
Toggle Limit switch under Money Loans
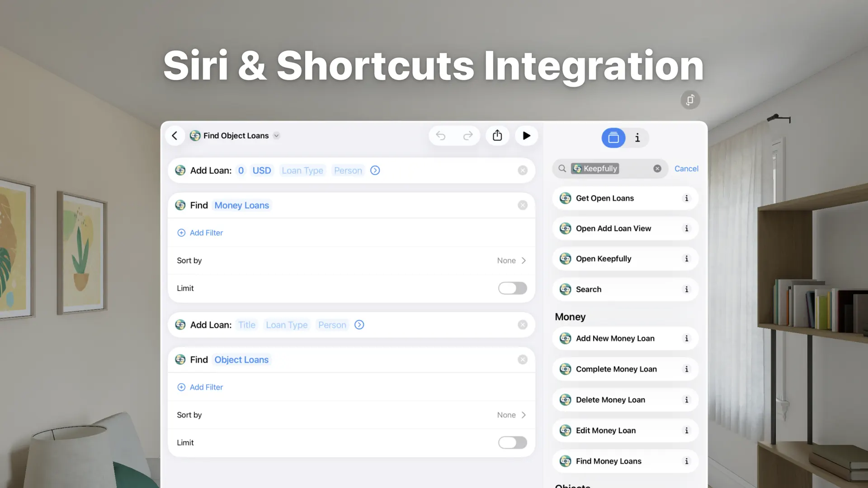click(512, 288)
